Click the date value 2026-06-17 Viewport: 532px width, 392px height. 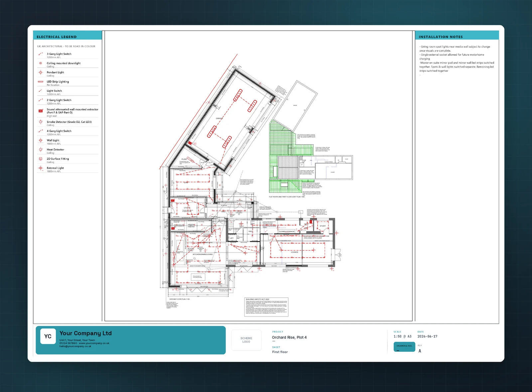click(x=427, y=336)
